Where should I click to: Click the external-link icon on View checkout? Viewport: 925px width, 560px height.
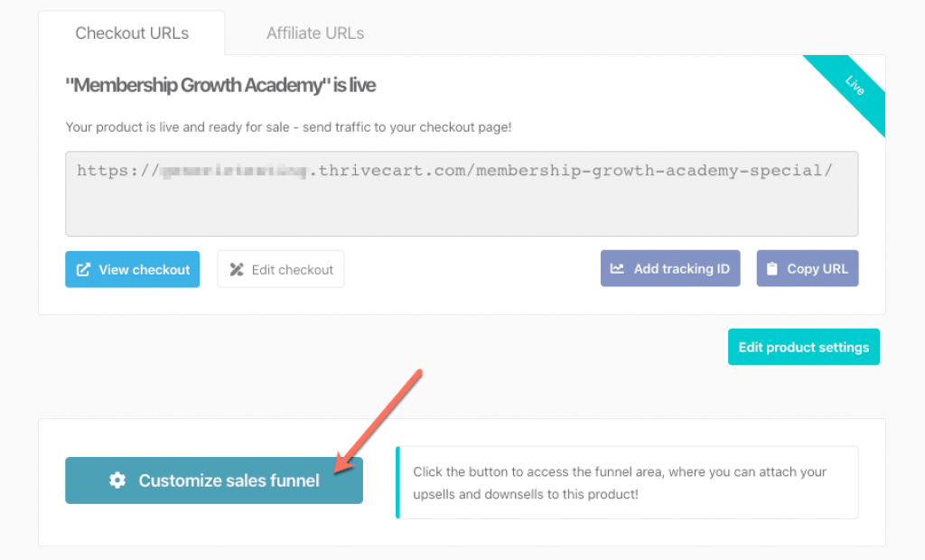(83, 269)
